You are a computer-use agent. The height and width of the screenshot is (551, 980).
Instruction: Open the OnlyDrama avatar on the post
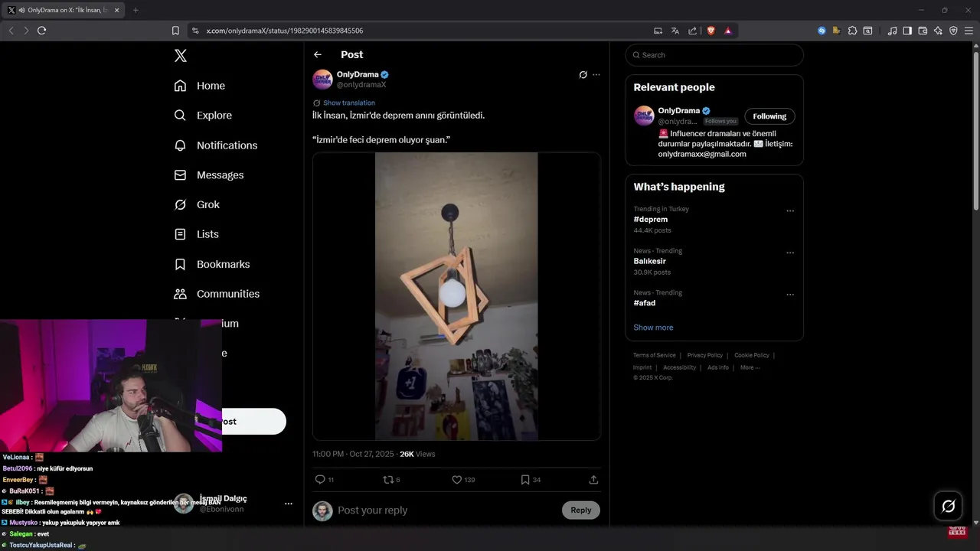(x=322, y=80)
